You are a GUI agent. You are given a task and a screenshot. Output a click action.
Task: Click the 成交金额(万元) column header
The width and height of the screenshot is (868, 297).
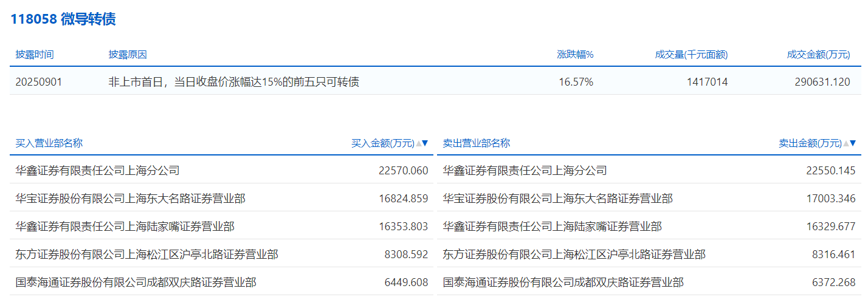pyautogui.click(x=818, y=55)
